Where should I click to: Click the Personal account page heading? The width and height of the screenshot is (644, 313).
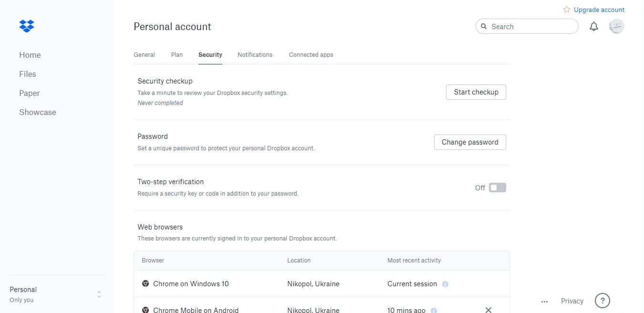coord(172,27)
